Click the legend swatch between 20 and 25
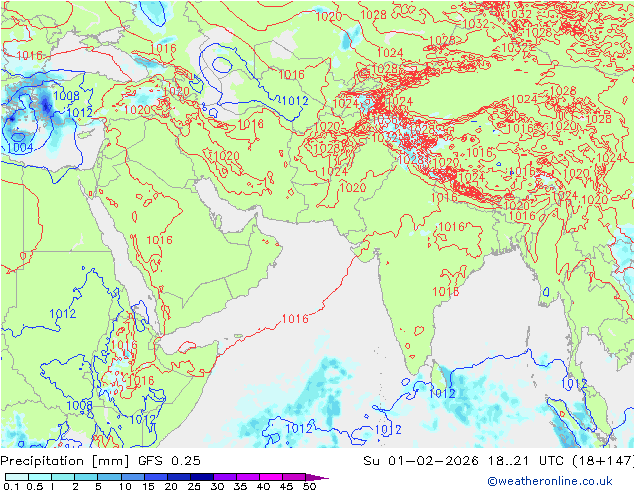634x490 pixels. (x=178, y=477)
